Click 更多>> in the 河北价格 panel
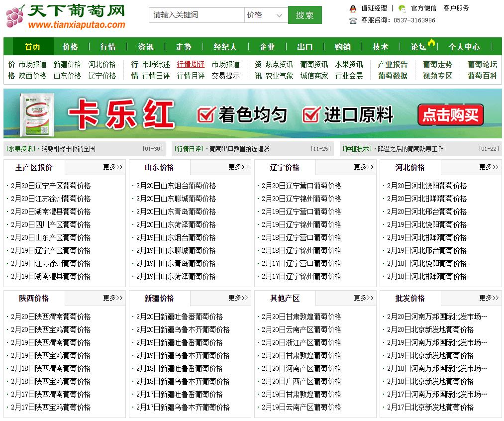 pyautogui.click(x=489, y=167)
